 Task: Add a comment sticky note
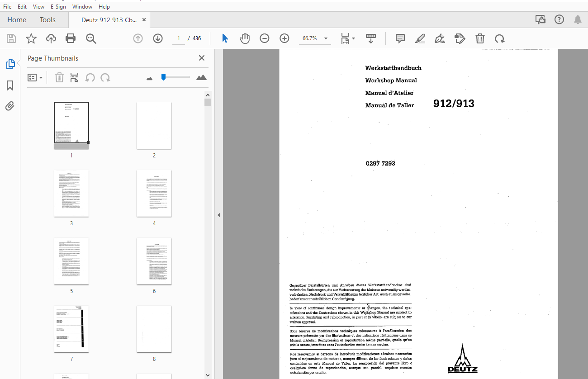pyautogui.click(x=400, y=38)
